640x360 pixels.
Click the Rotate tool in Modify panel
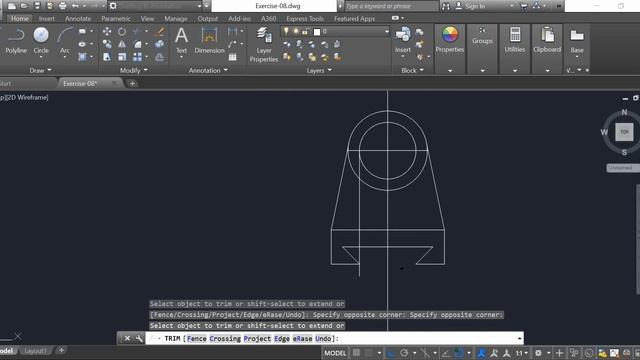point(122,31)
